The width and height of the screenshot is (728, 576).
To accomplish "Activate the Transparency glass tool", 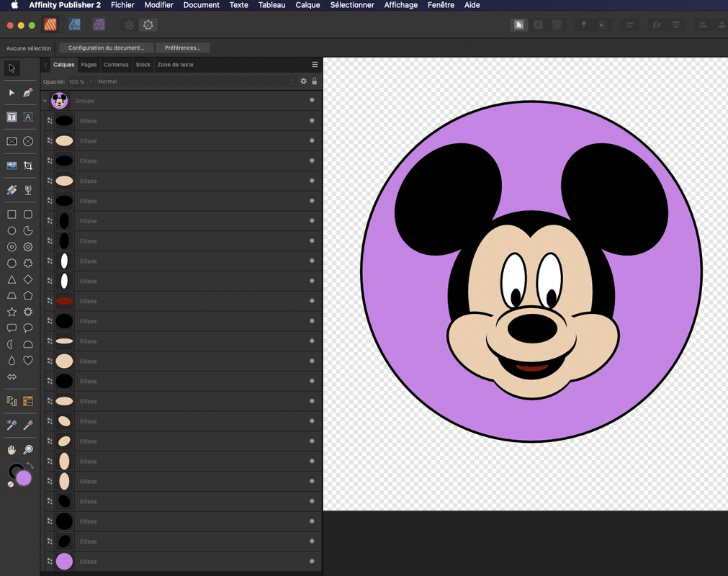I will (x=28, y=190).
